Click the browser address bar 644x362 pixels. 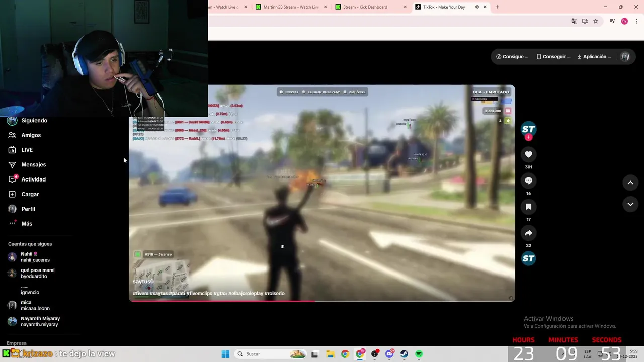[387, 21]
